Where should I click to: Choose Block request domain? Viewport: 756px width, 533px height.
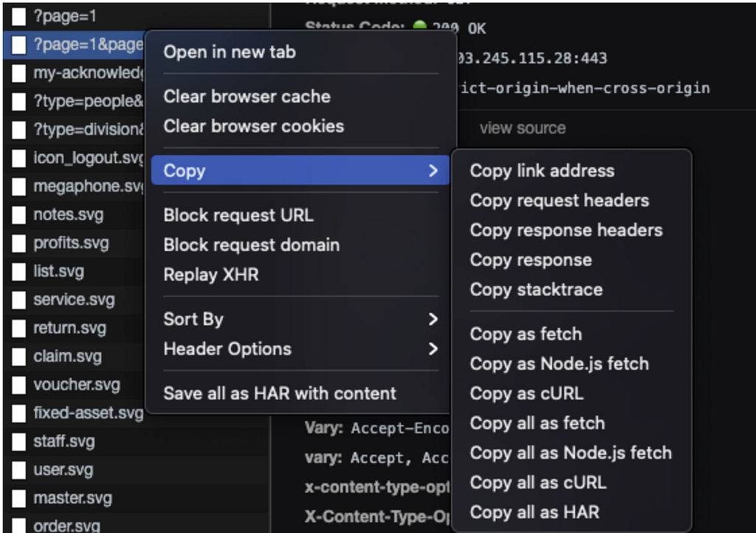pyautogui.click(x=251, y=245)
